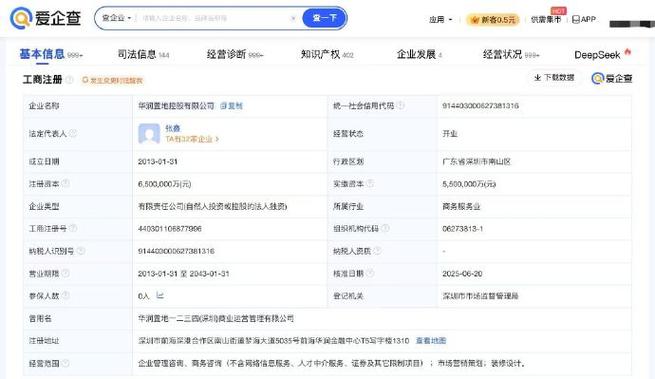Click the help icon beside 纳税人识别号

pos(81,251)
